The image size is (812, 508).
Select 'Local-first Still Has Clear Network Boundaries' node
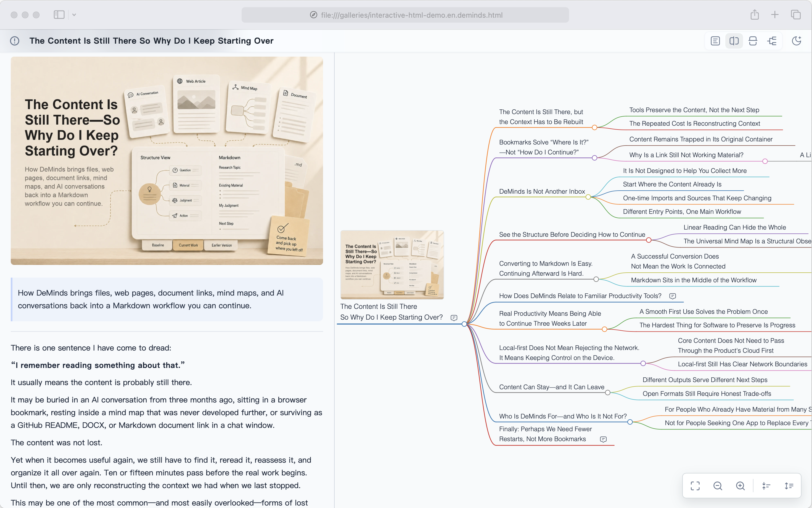tap(742, 364)
